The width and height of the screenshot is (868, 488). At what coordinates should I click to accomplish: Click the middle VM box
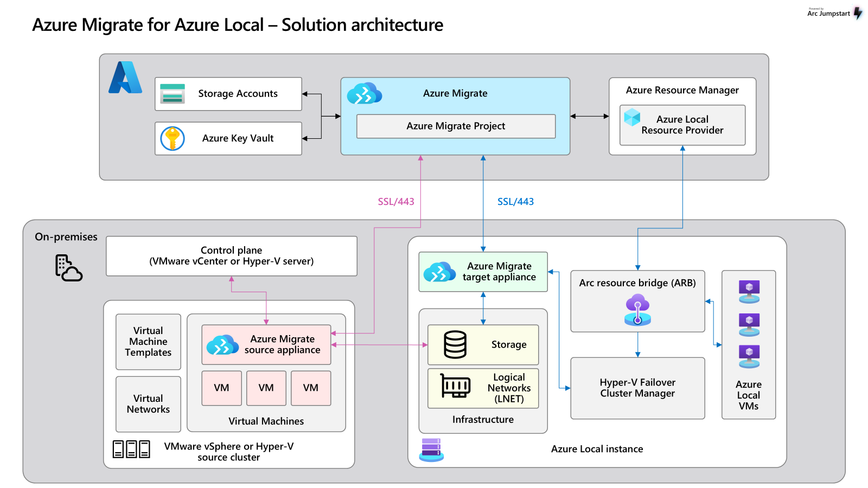[x=266, y=388]
